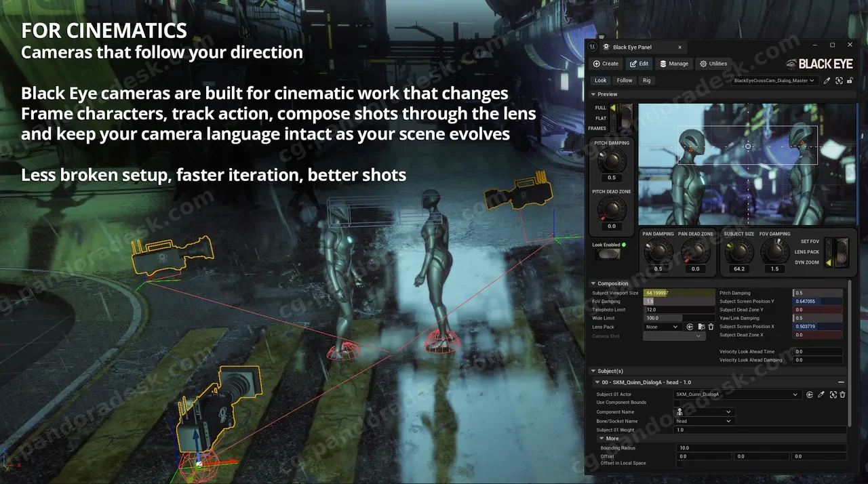Check the Use Component Bounds checkbox
This screenshot has height=484, width=868.
point(677,403)
